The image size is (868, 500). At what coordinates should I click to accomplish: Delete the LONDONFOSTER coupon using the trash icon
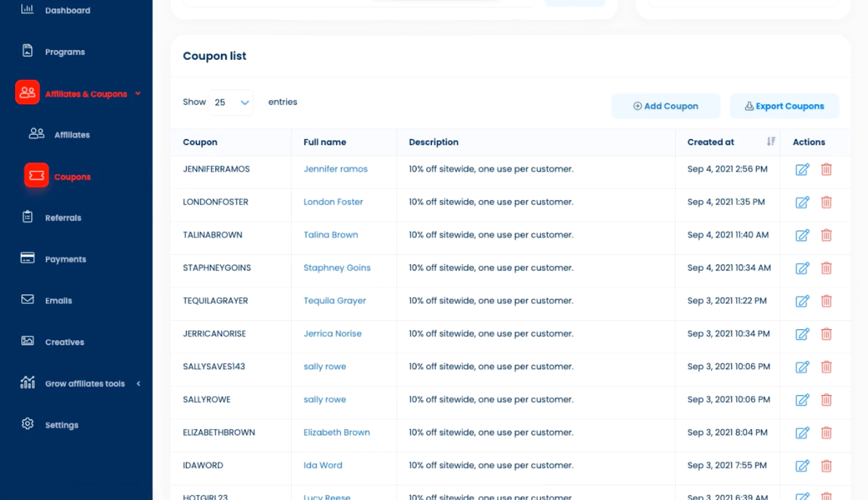(x=826, y=202)
